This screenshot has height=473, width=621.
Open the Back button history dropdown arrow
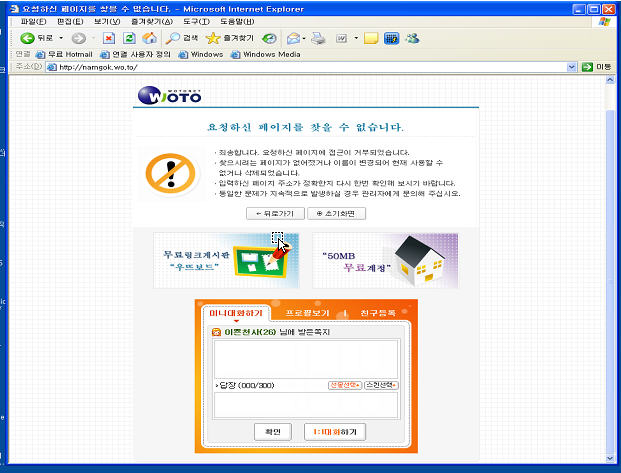61,38
